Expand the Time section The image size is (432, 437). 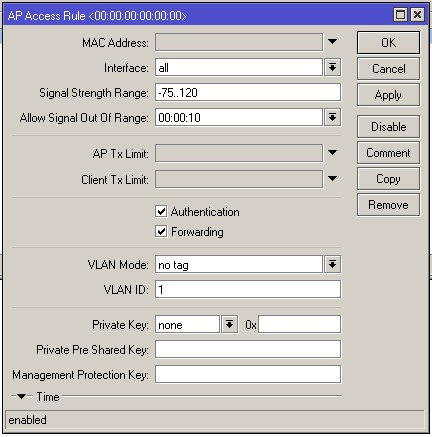22,396
